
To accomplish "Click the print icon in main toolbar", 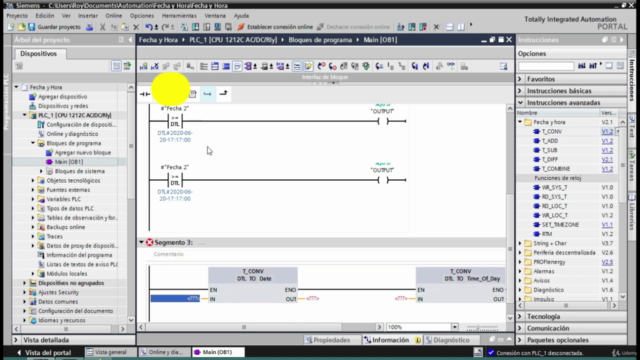I will coord(89,27).
